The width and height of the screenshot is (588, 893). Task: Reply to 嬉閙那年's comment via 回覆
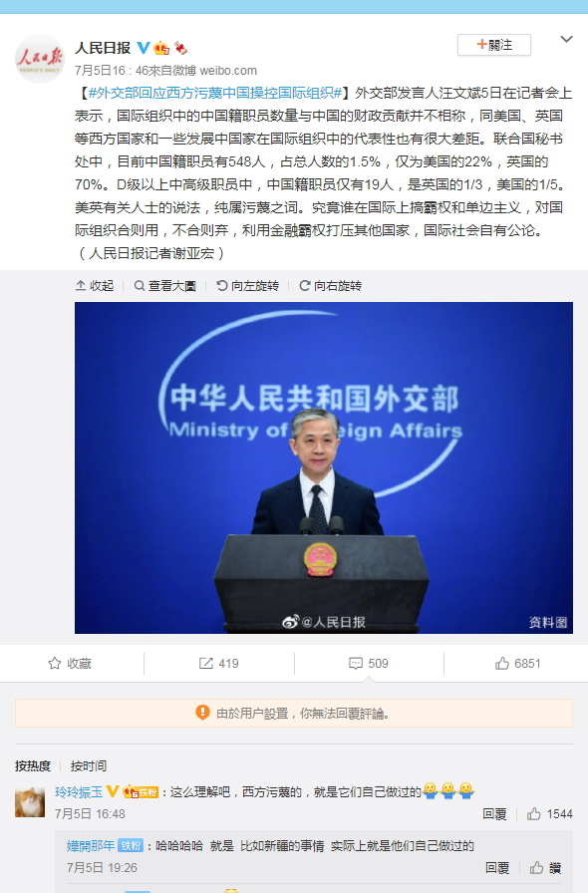(497, 867)
